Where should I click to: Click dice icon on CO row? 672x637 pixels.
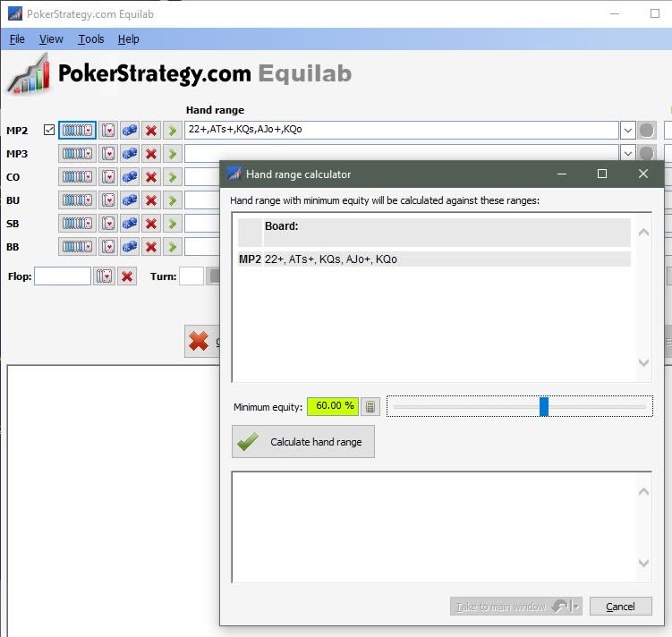coord(130,176)
